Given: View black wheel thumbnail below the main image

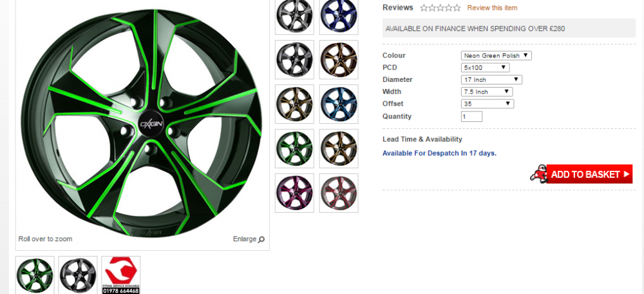Looking at the screenshot, I should pyautogui.click(x=78, y=275).
